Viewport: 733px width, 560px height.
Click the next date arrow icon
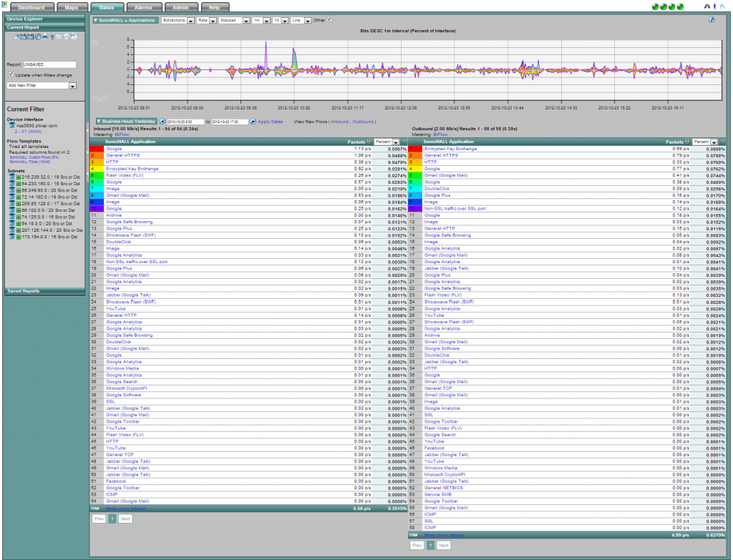point(253,122)
